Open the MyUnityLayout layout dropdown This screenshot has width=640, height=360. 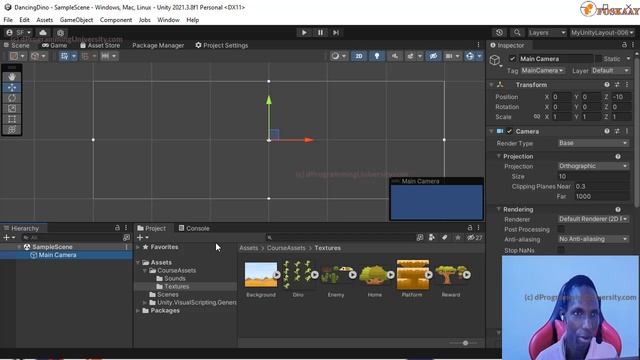[602, 33]
